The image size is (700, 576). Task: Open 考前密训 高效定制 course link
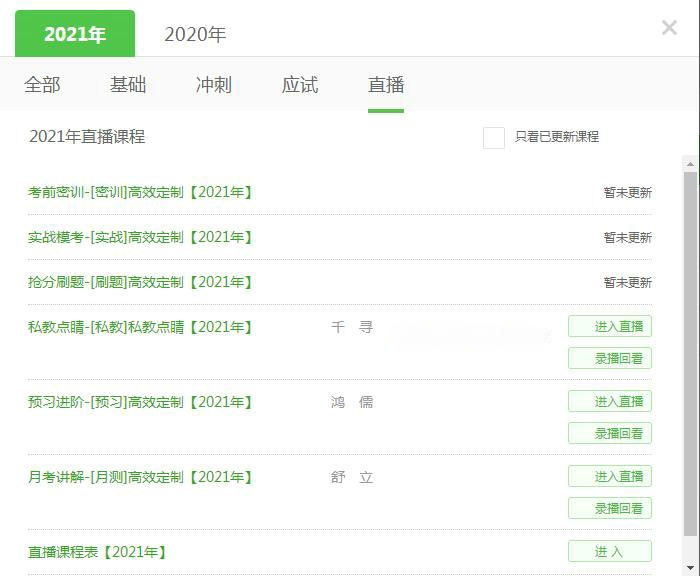pyautogui.click(x=140, y=192)
